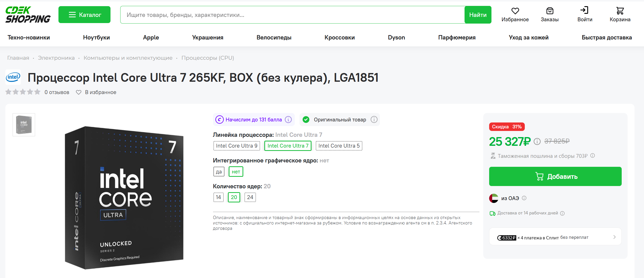Open info icon beside Таможенная пошлина и сборы
Viewport: 644px width, 278px height.
click(592, 156)
